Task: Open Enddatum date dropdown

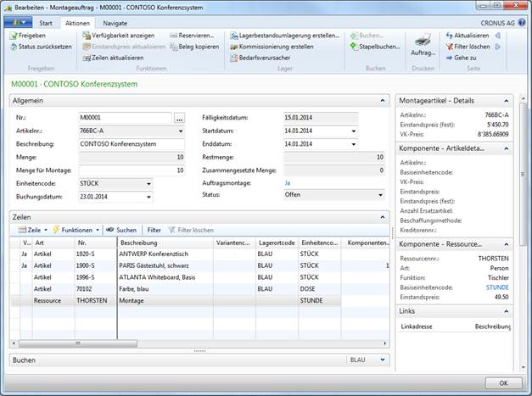Action: [x=354, y=144]
